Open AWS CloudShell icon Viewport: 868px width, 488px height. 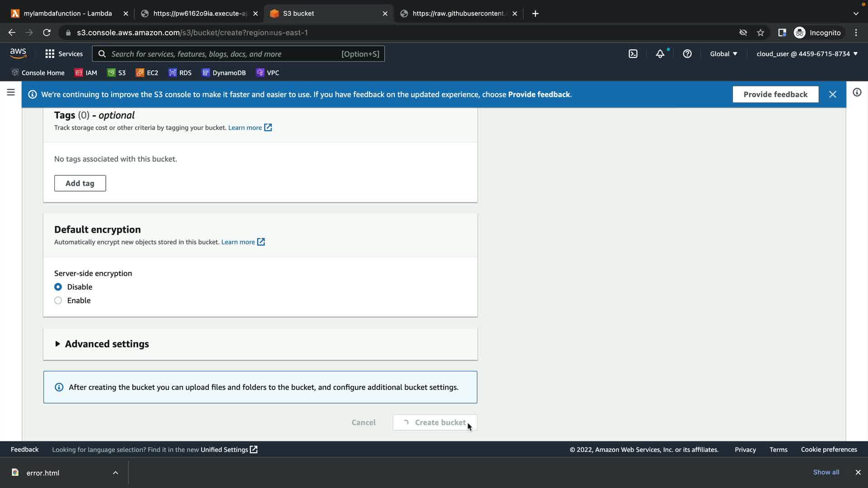[633, 54]
